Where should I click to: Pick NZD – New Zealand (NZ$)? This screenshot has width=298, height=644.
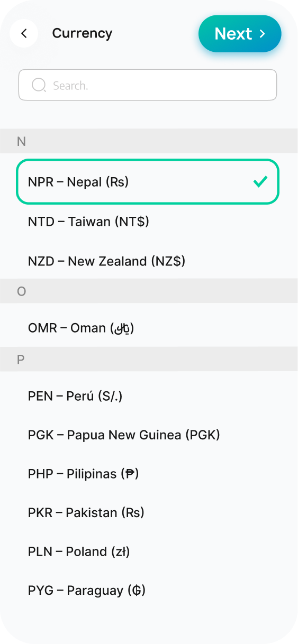[x=148, y=261]
